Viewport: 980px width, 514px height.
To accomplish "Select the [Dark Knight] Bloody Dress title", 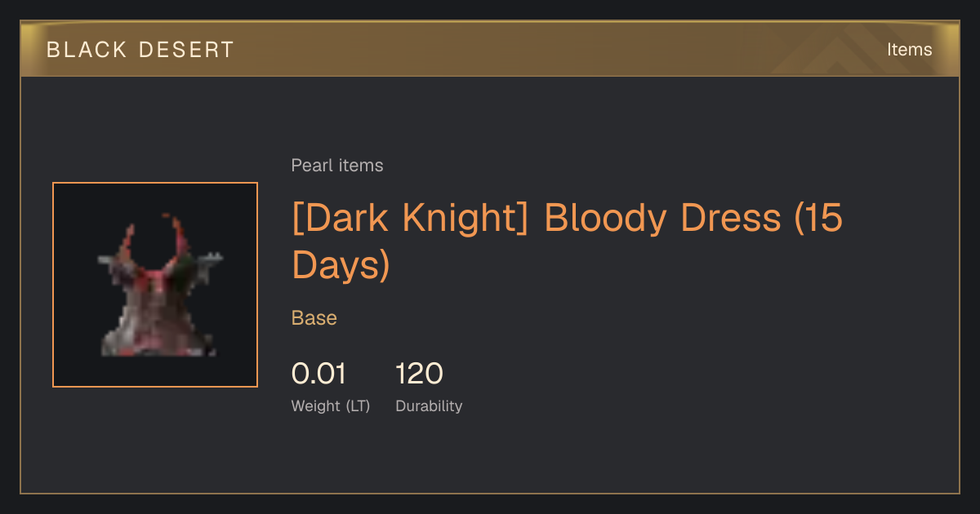I will (x=567, y=241).
